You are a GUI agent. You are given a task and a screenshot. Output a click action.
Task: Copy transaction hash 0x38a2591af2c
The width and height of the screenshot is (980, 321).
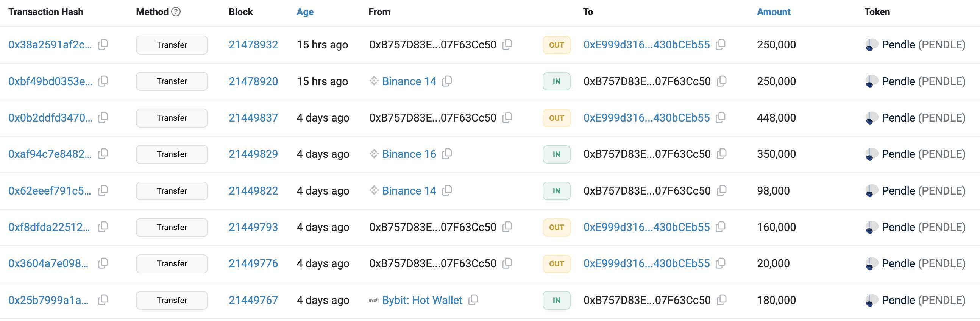click(103, 45)
